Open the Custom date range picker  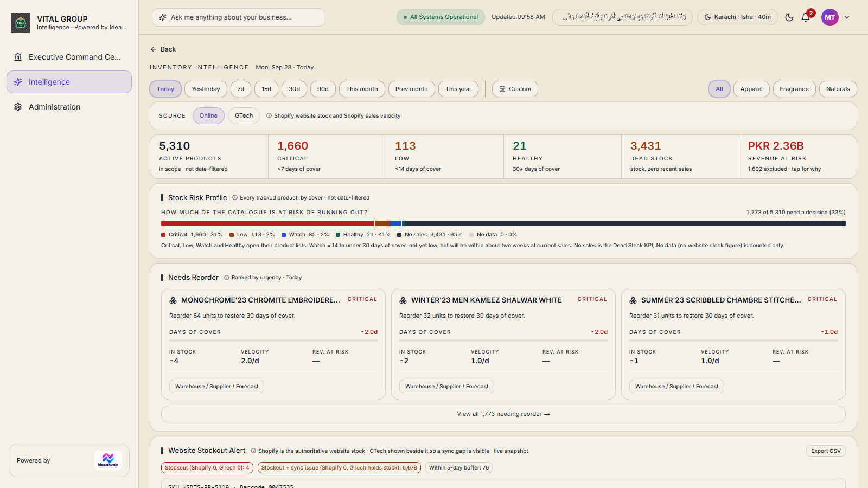coord(515,89)
